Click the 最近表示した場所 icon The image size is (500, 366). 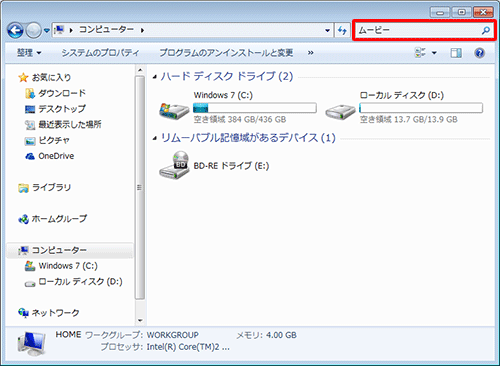click(30, 125)
